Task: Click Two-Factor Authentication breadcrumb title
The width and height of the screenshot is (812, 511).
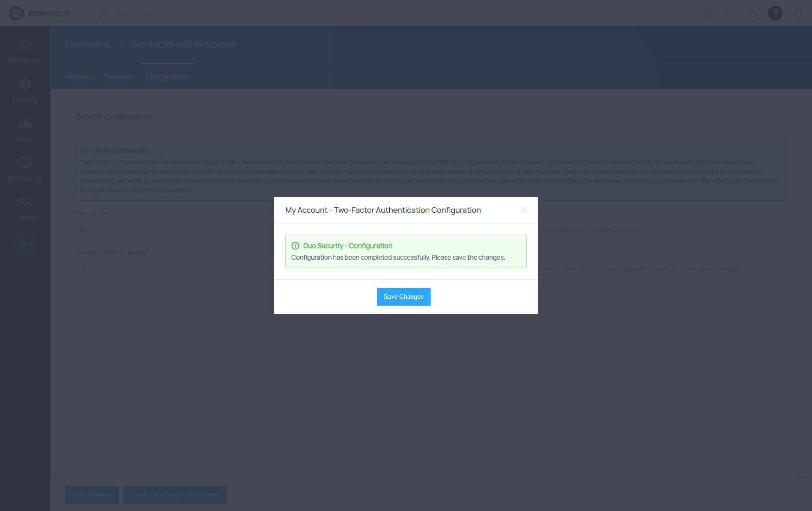Action: (183, 44)
